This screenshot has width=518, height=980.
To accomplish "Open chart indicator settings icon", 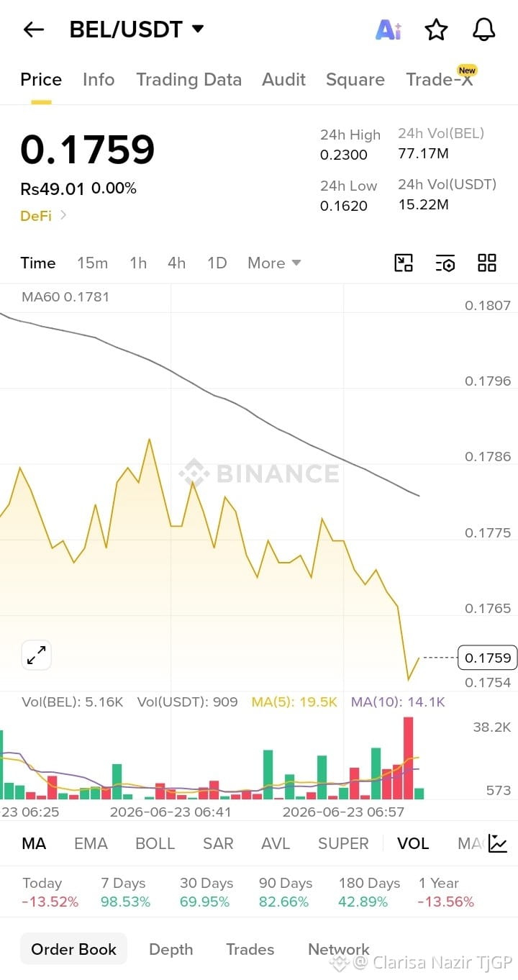I will (445, 263).
